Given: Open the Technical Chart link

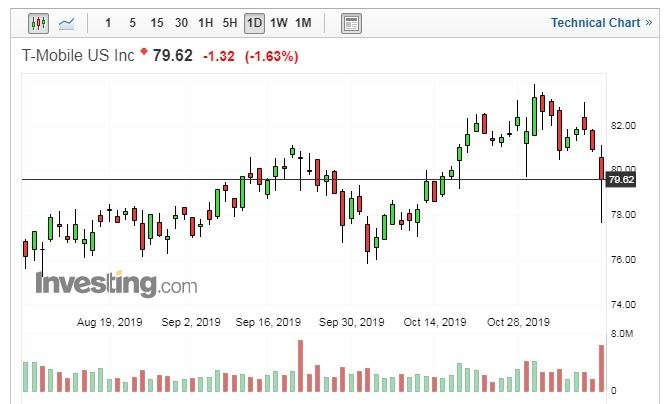Looking at the screenshot, I should [x=601, y=23].
